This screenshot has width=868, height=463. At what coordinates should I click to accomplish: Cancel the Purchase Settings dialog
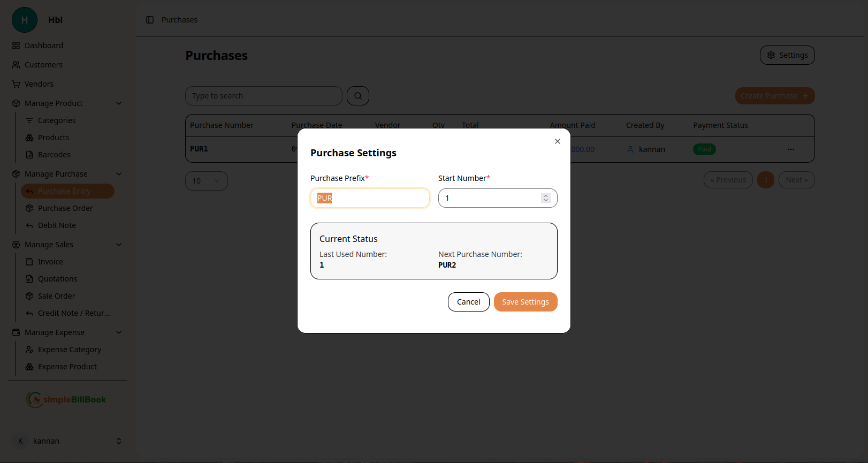468,302
